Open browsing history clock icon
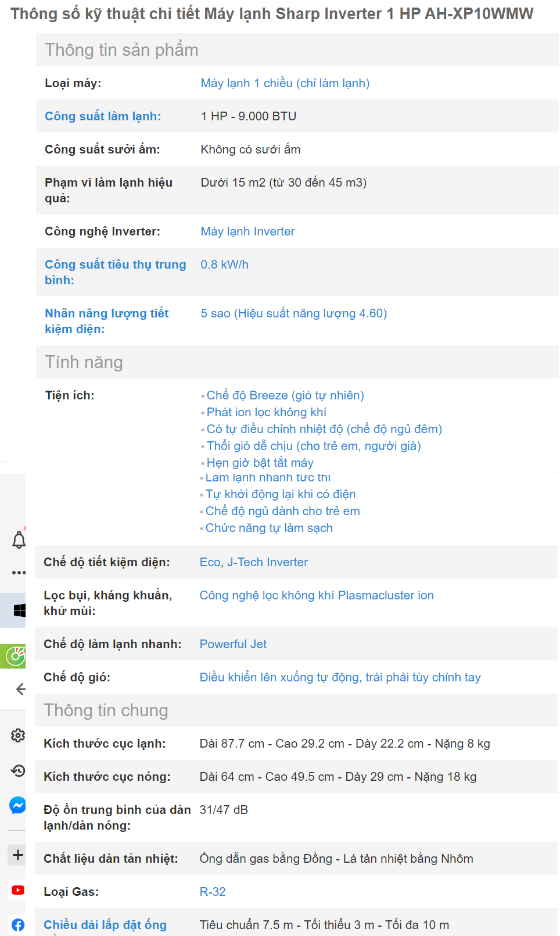 [18, 771]
